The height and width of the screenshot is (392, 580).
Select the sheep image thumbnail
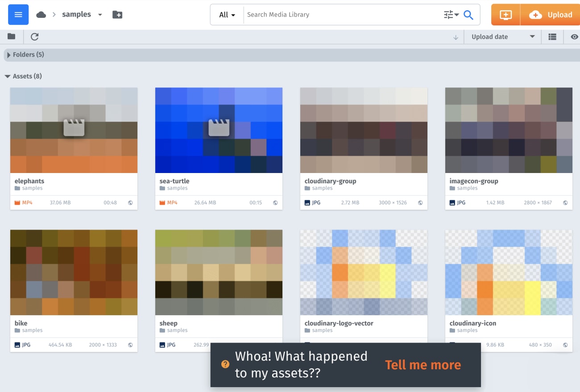tap(219, 272)
